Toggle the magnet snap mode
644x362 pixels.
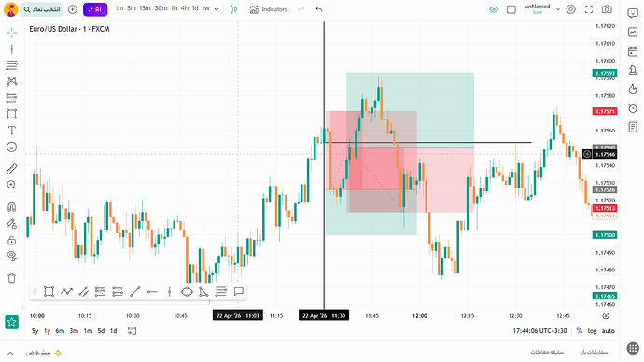click(x=11, y=207)
